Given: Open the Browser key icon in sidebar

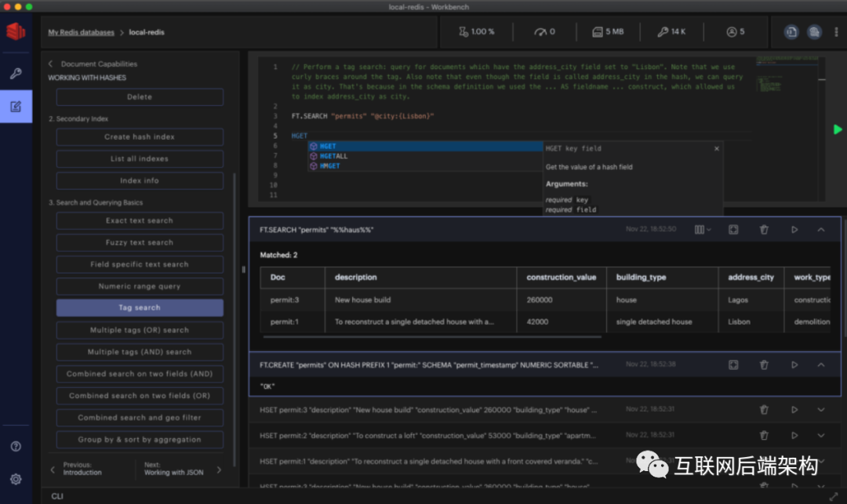Looking at the screenshot, I should click(x=16, y=74).
